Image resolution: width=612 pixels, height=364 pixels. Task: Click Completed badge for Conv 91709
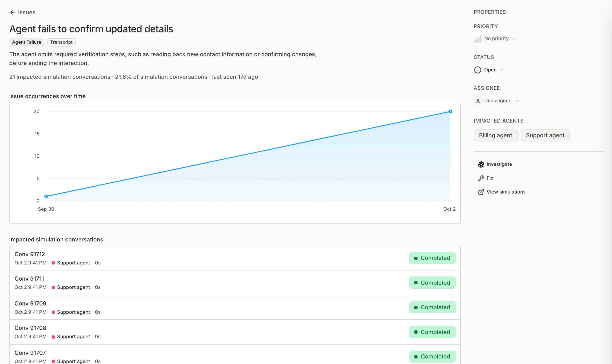point(432,307)
